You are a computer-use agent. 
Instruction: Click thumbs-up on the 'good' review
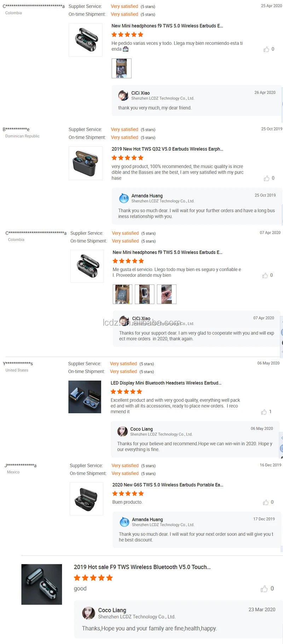pos(264,589)
